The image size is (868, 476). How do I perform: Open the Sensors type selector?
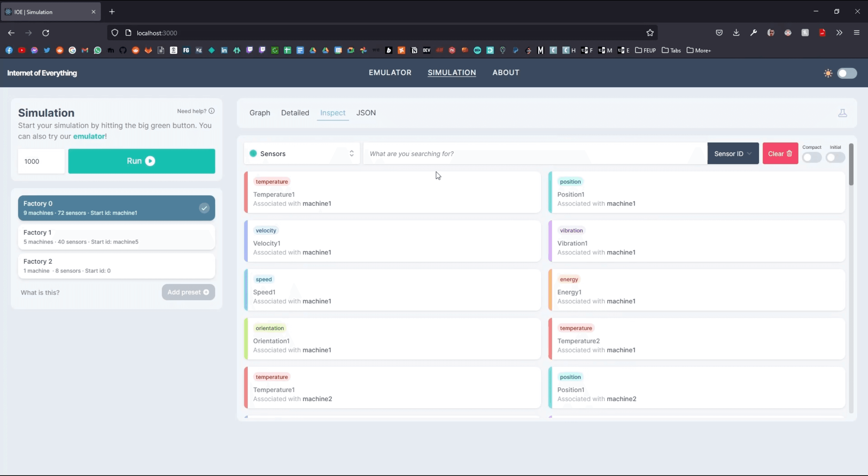point(302,153)
